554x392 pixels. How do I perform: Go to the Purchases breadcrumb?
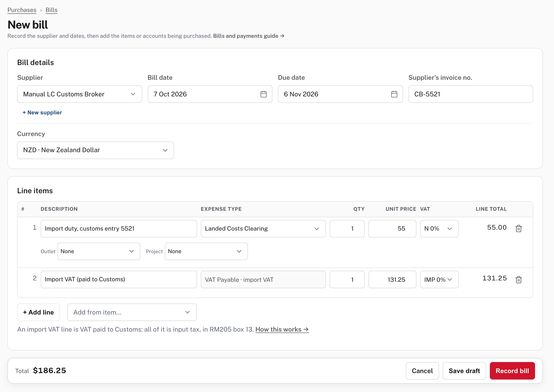[x=22, y=10]
